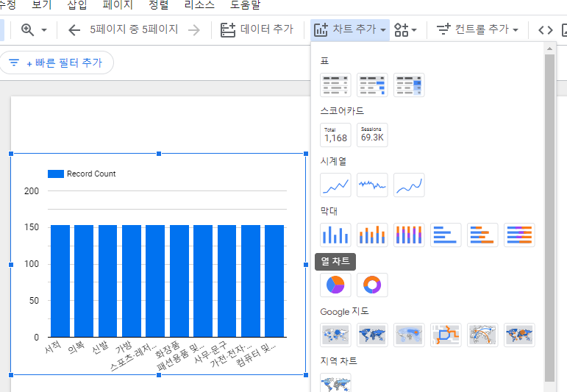This screenshot has height=392, width=567.
Task: Pick the time series line chart
Action: pos(335,185)
